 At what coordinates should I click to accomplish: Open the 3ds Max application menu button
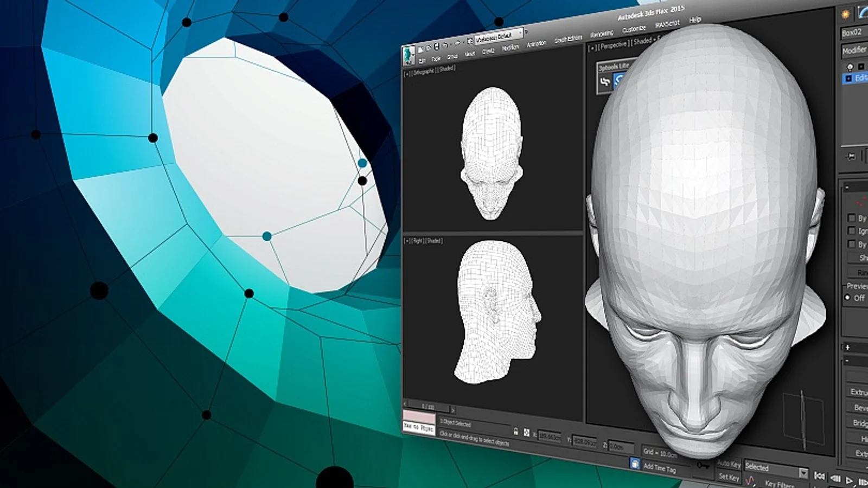click(409, 55)
